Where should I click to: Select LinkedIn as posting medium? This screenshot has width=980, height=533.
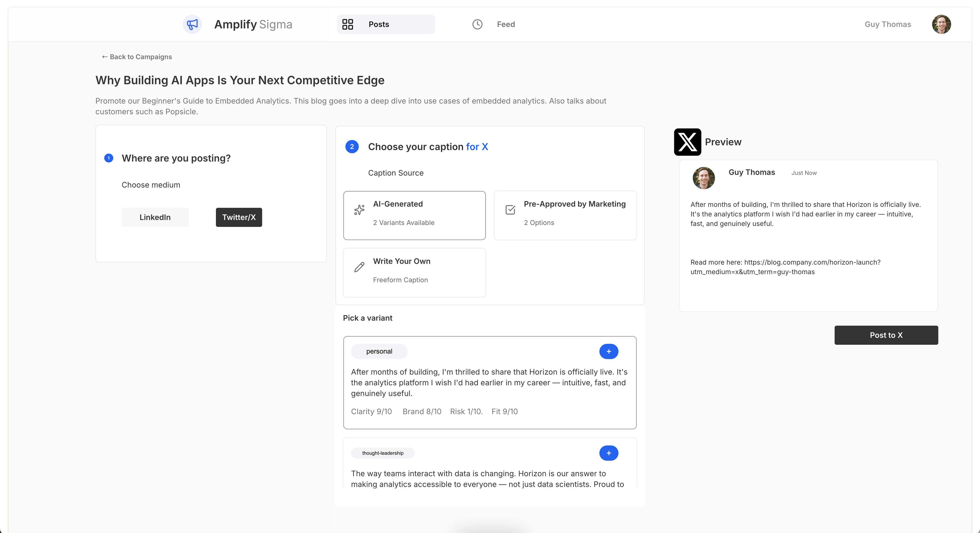click(155, 217)
